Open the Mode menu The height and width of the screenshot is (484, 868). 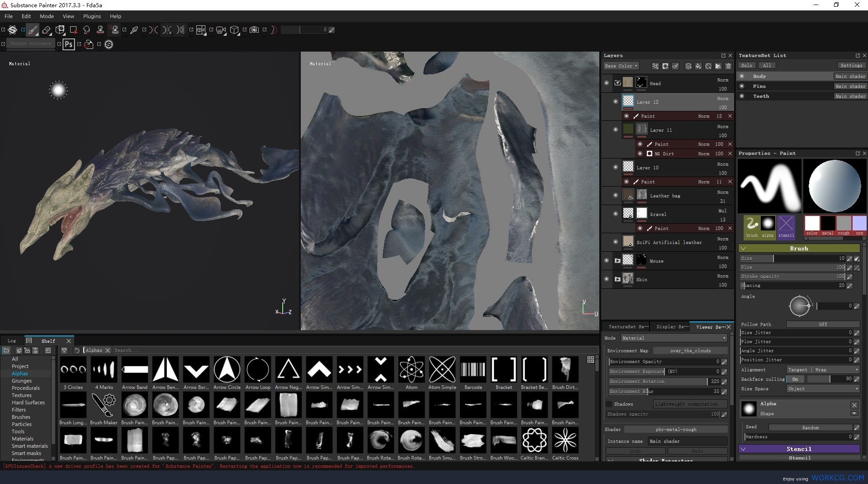point(47,16)
